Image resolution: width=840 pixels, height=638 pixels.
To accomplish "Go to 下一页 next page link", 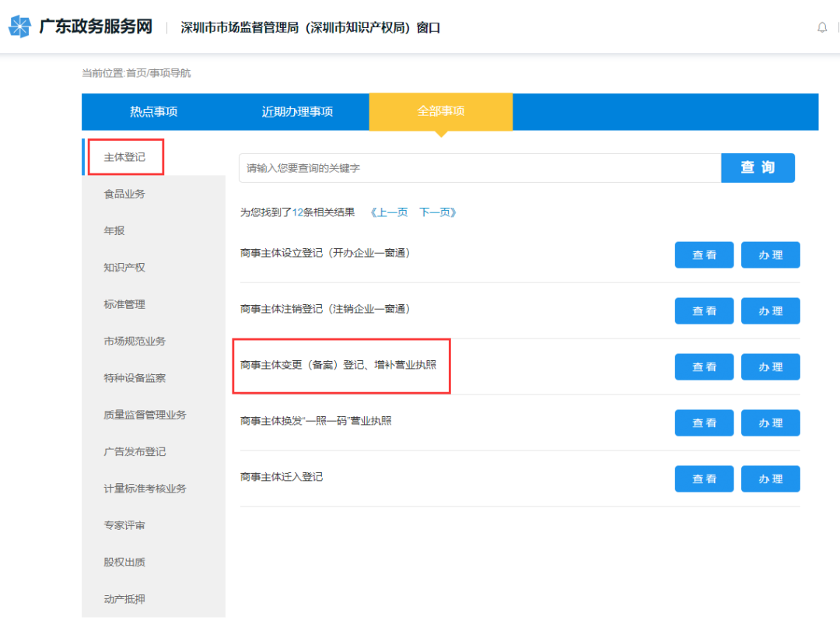I will pyautogui.click(x=437, y=212).
